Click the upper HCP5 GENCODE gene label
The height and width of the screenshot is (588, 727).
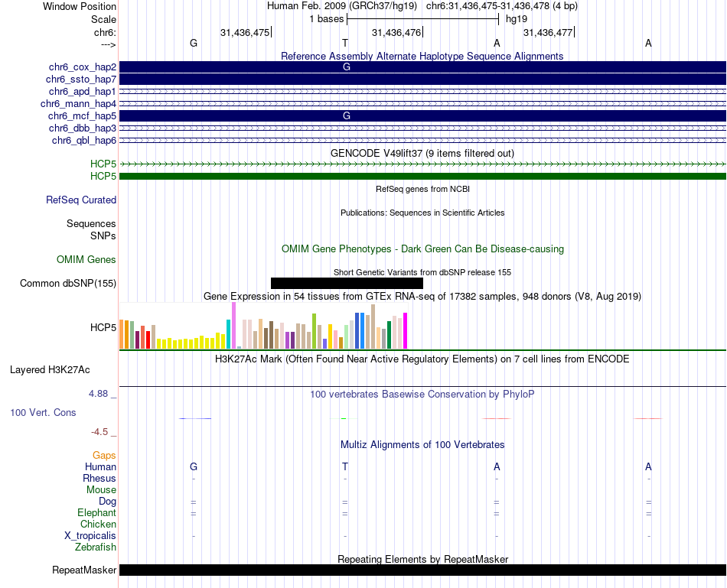[103, 164]
